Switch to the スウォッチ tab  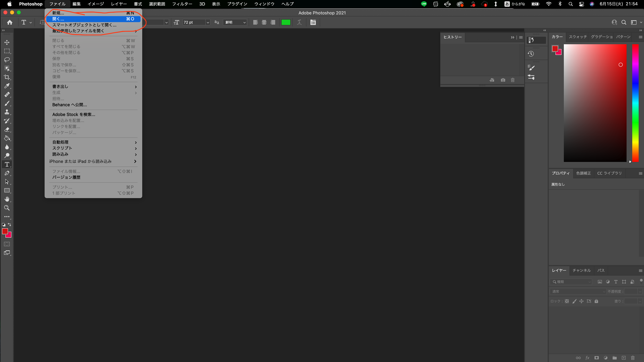point(578,37)
